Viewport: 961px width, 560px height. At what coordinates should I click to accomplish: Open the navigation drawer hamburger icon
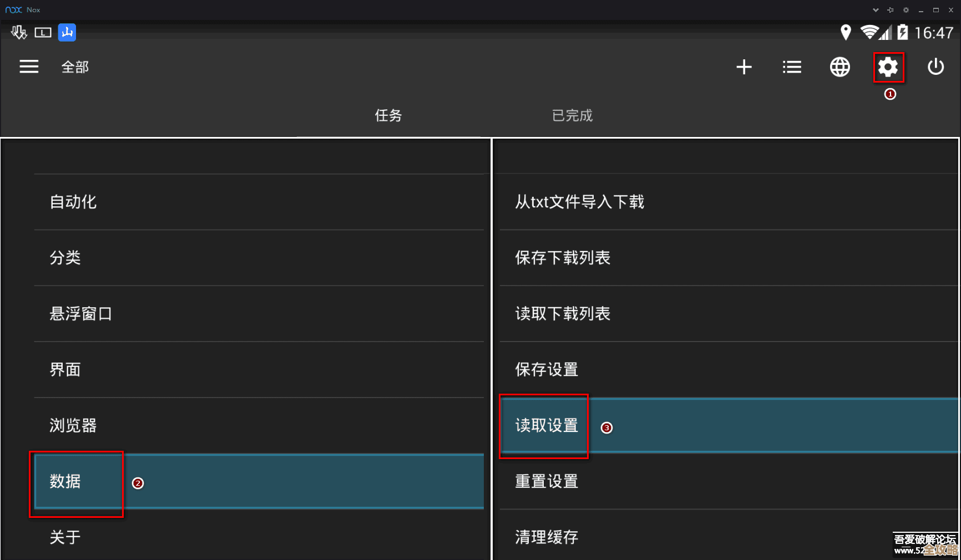pos(28,67)
